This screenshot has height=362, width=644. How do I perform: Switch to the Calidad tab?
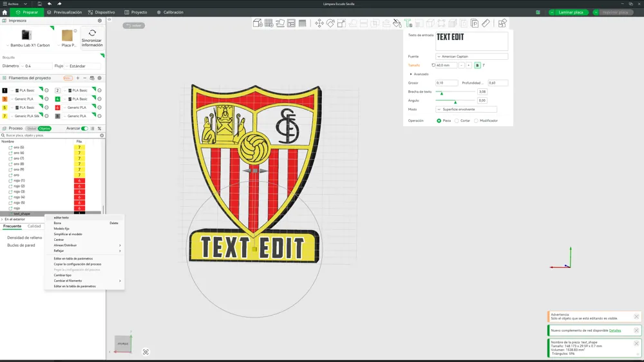pos(34,226)
